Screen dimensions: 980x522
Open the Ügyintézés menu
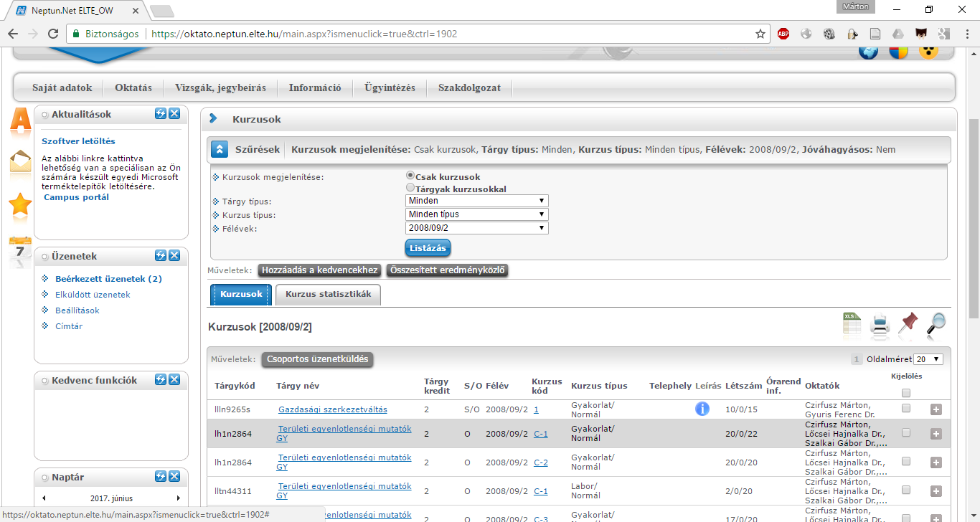390,87
